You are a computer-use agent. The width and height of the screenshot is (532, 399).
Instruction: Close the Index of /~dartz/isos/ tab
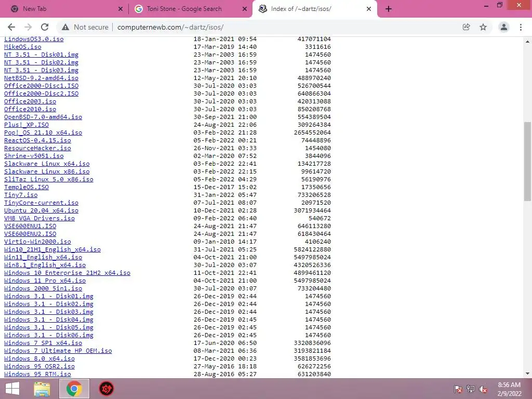pyautogui.click(x=369, y=9)
